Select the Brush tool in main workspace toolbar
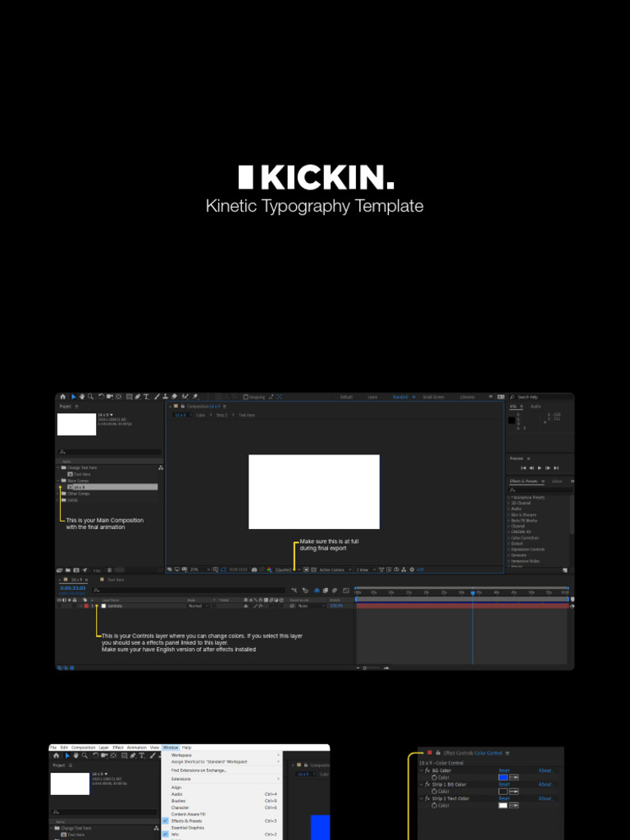 pyautogui.click(x=157, y=397)
